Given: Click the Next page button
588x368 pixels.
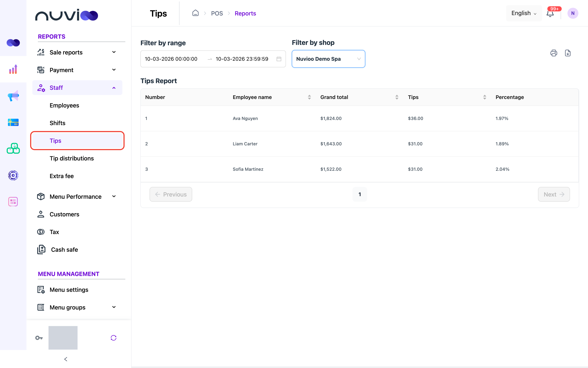Looking at the screenshot, I should pos(554,194).
